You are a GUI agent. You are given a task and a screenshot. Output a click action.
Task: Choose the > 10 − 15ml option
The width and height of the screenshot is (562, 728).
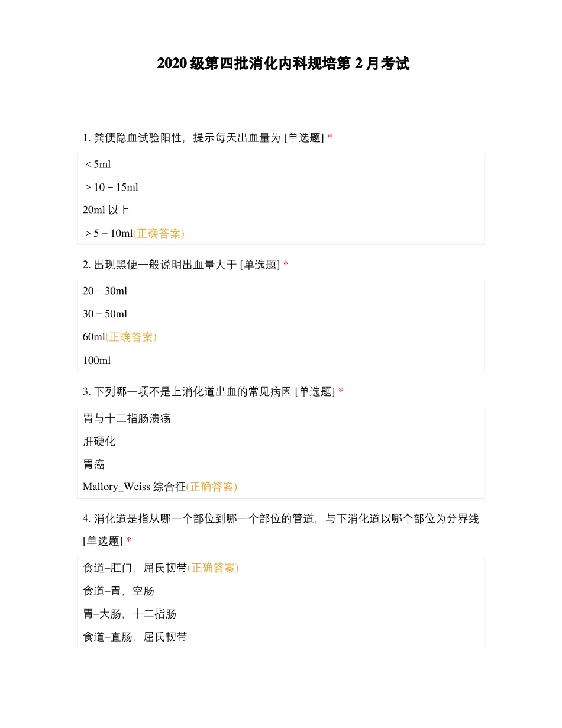point(112,188)
